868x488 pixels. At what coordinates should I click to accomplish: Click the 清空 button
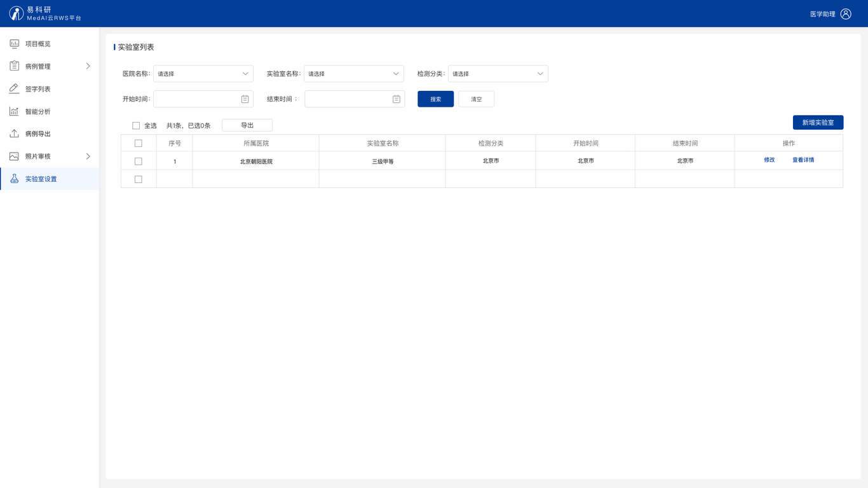(477, 99)
